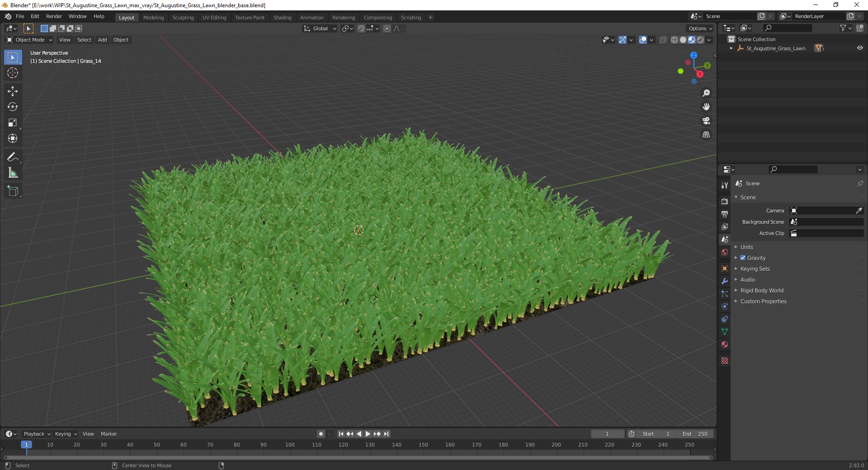Activate the Scale tool
This screenshot has width=868, height=470.
click(x=13, y=123)
